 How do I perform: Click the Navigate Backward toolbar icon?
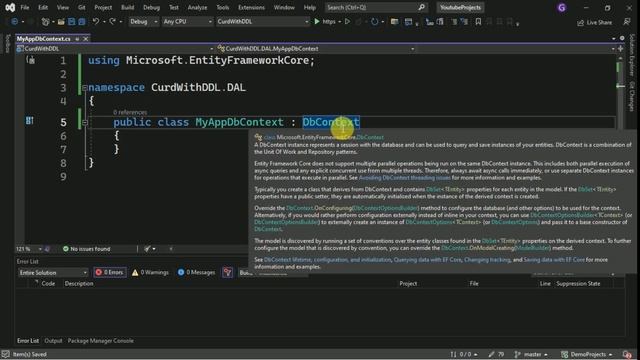(x=14, y=22)
